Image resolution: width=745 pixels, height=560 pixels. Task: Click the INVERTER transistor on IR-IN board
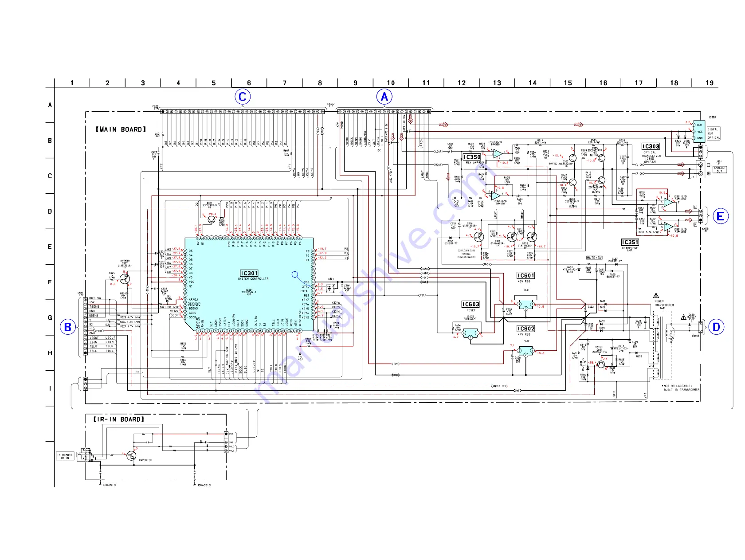pyautogui.click(x=131, y=456)
